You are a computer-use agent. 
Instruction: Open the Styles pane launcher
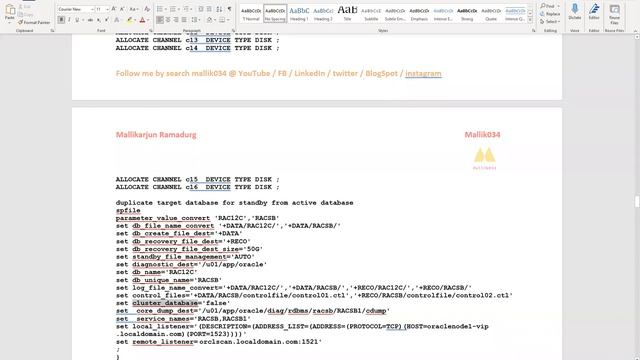[x=533, y=31]
